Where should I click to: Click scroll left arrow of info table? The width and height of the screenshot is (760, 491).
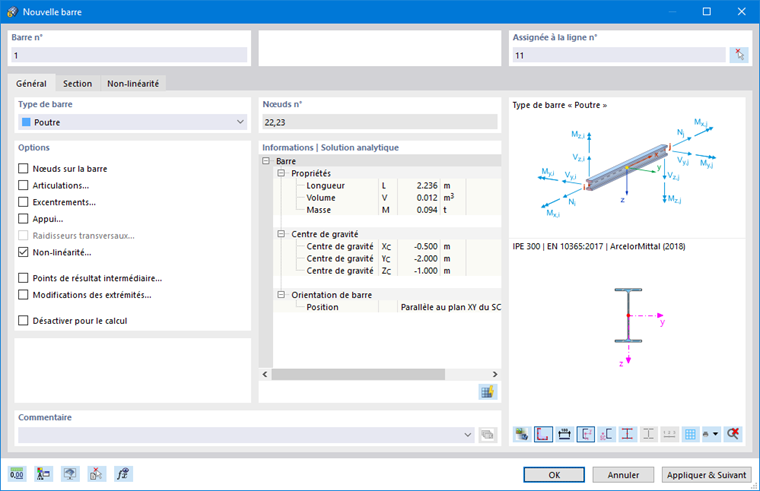click(x=265, y=374)
